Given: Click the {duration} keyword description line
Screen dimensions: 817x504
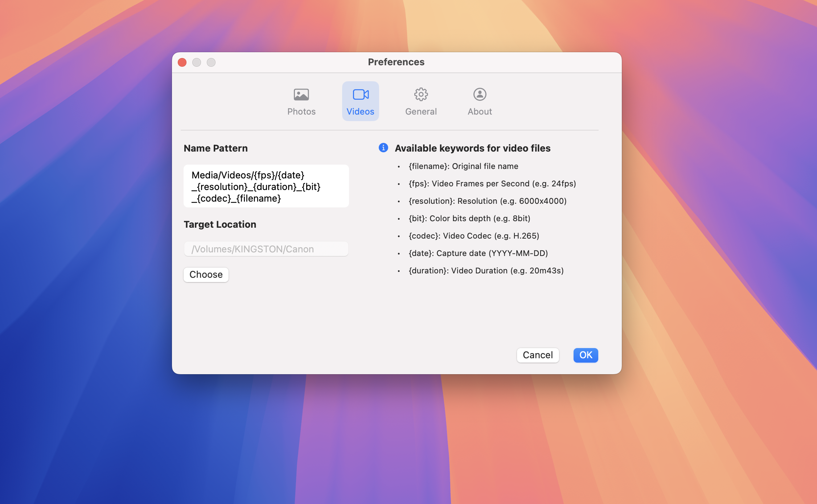Looking at the screenshot, I should click(x=486, y=271).
